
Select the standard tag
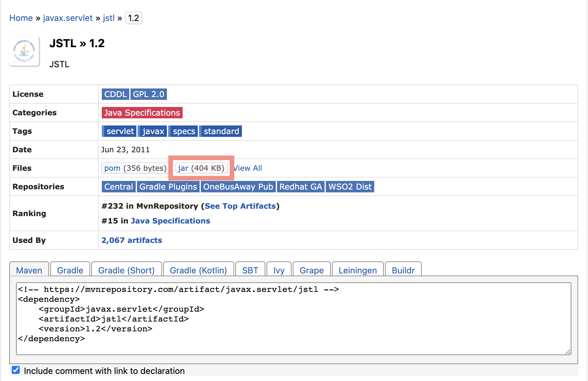[x=220, y=131]
